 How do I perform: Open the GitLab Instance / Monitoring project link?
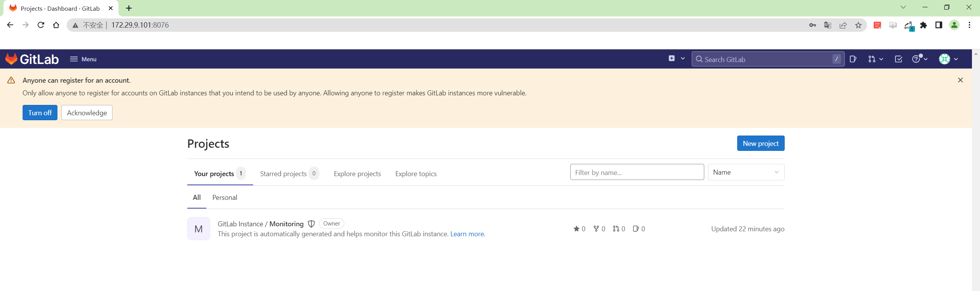click(x=260, y=224)
